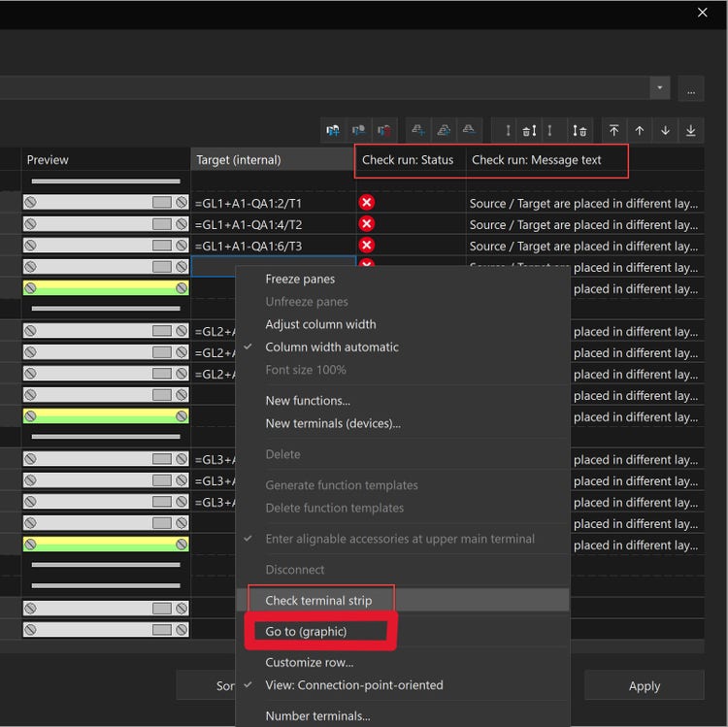
Task: Click the move down arrow icon
Action: pyautogui.click(x=665, y=130)
